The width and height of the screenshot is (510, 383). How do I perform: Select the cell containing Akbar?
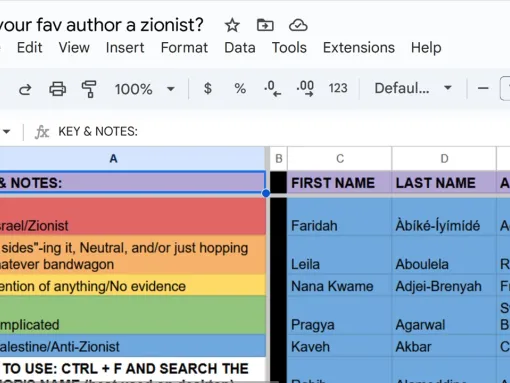coord(444,346)
